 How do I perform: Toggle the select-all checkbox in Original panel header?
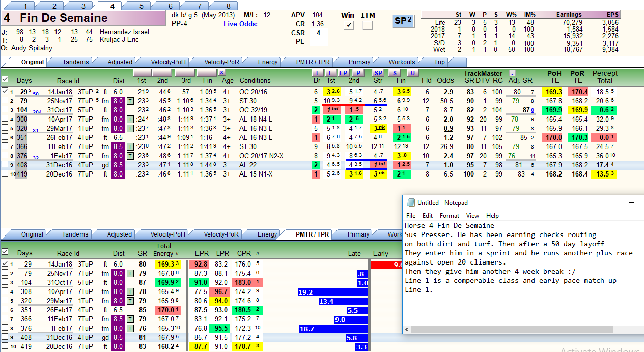pos(5,79)
